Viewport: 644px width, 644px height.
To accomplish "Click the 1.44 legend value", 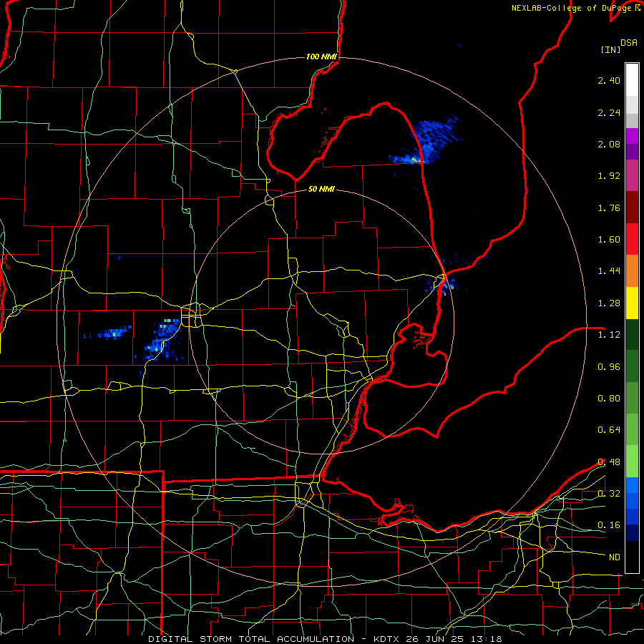I will (609, 271).
